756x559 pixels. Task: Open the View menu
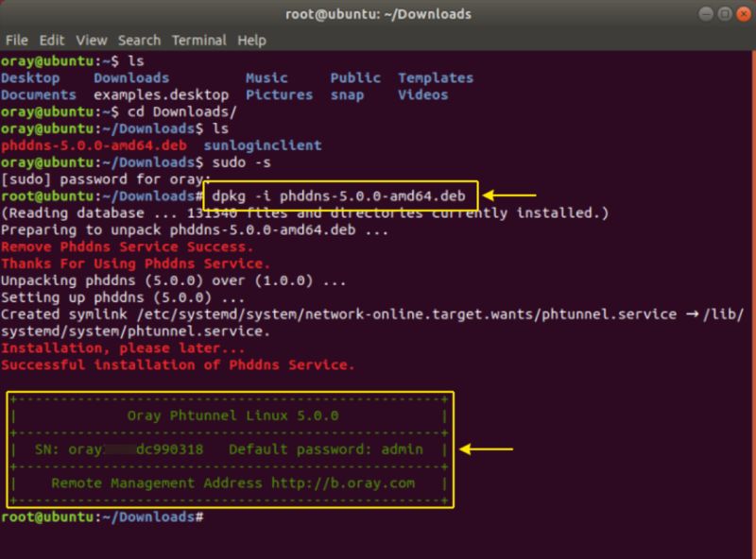(92, 41)
